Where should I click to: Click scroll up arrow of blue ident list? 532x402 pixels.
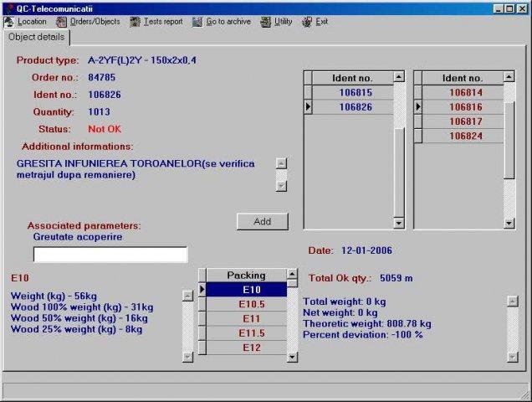(x=399, y=77)
